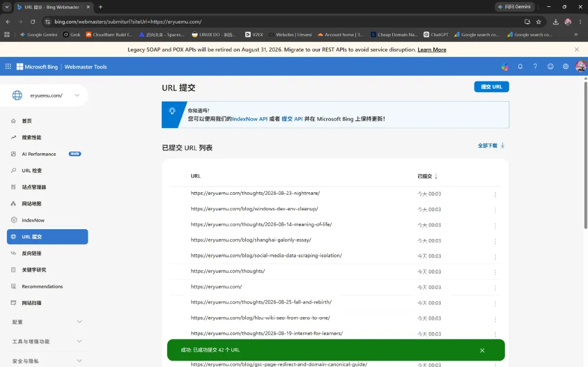Image resolution: width=588 pixels, height=367 pixels.
Task: Click the Learn More link in banner
Action: [x=432, y=49]
